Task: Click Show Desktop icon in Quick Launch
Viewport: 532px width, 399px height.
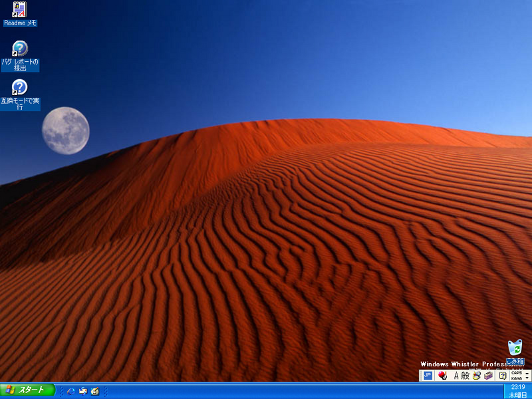Action: (x=95, y=391)
